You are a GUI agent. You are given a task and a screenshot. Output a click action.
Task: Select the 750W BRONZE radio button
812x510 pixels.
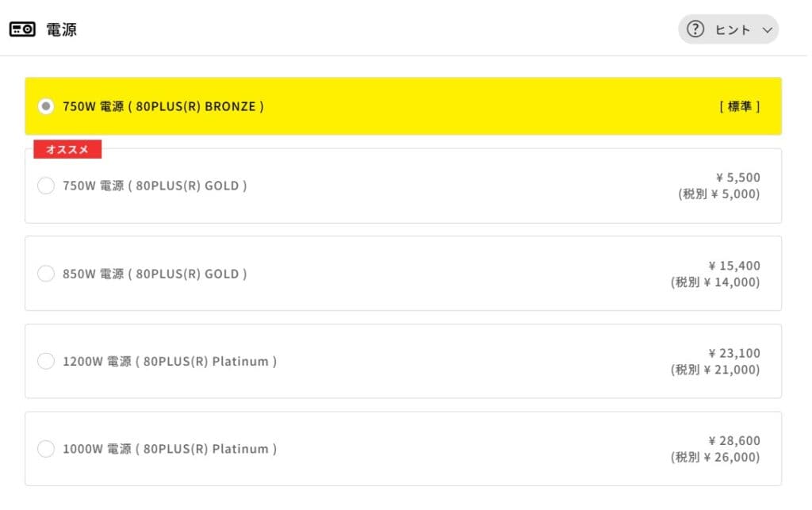(46, 105)
